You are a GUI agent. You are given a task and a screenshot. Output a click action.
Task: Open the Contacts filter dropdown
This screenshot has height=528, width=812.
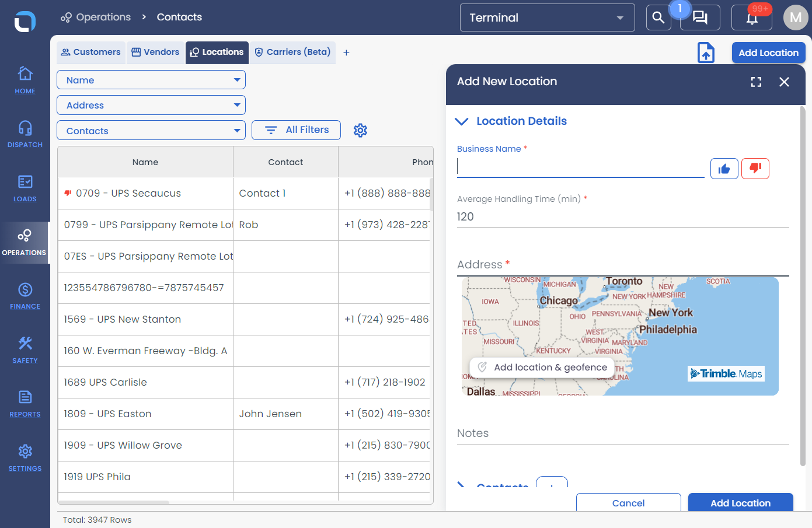(x=151, y=131)
